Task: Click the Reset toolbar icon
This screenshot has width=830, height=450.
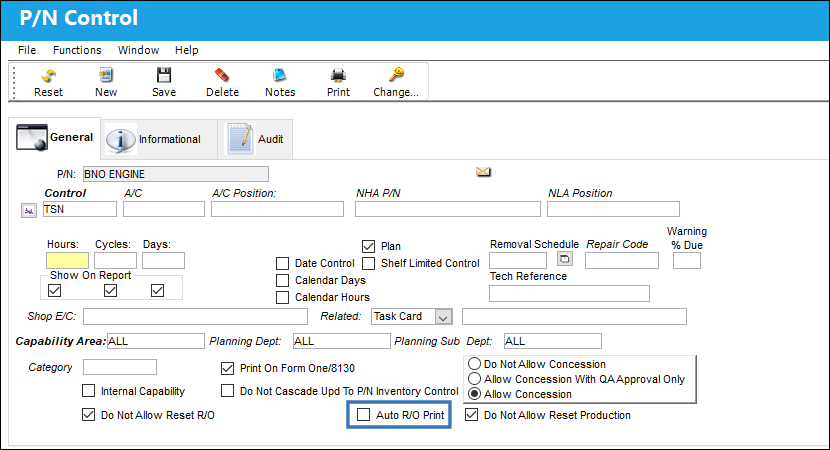Action: 48,75
